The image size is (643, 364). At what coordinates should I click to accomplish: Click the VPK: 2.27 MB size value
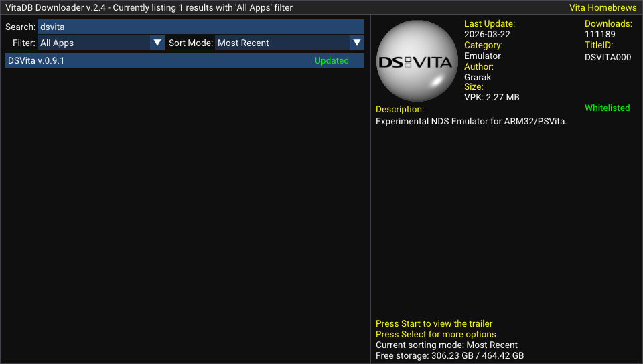[492, 97]
